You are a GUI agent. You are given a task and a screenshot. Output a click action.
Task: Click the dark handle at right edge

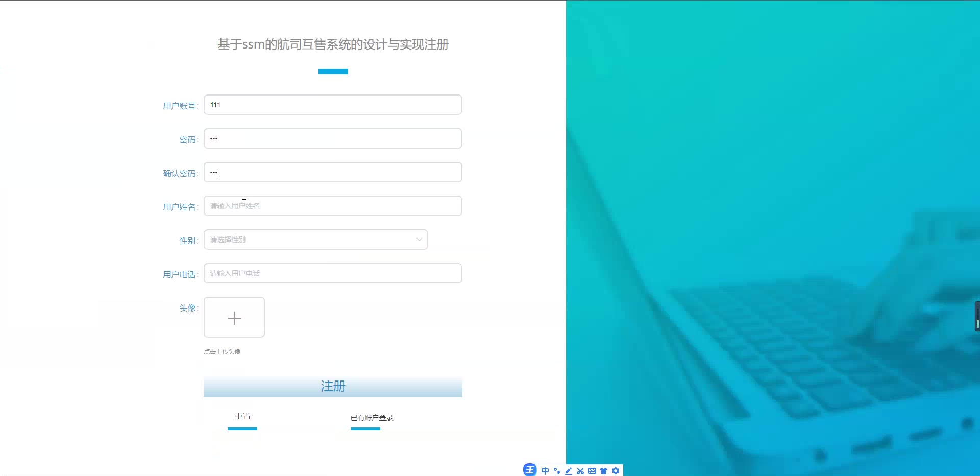(977, 317)
